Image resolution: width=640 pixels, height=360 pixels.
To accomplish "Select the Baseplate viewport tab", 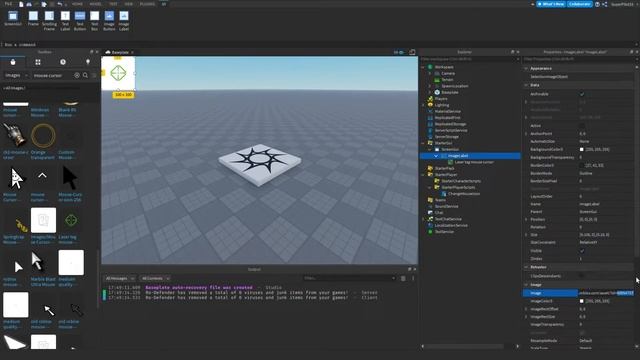I will coord(120,52).
